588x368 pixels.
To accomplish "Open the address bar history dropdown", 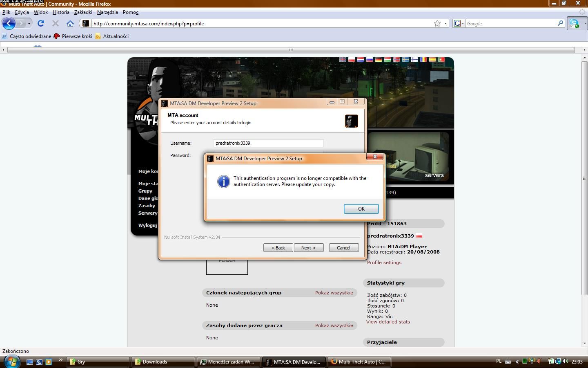I will [445, 23].
